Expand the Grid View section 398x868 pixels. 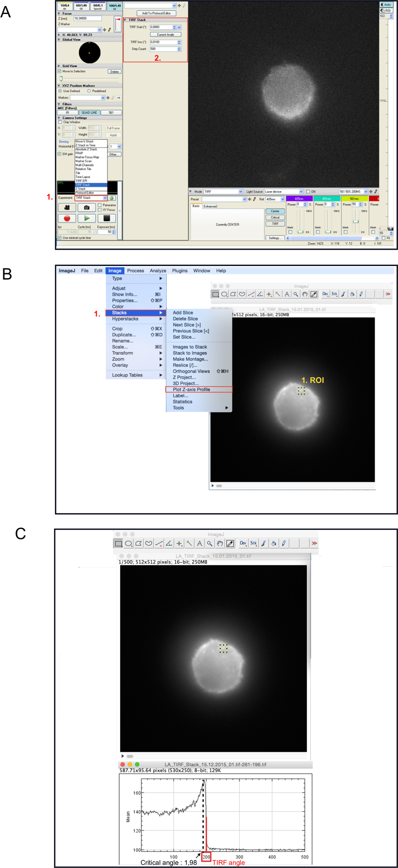pos(59,66)
